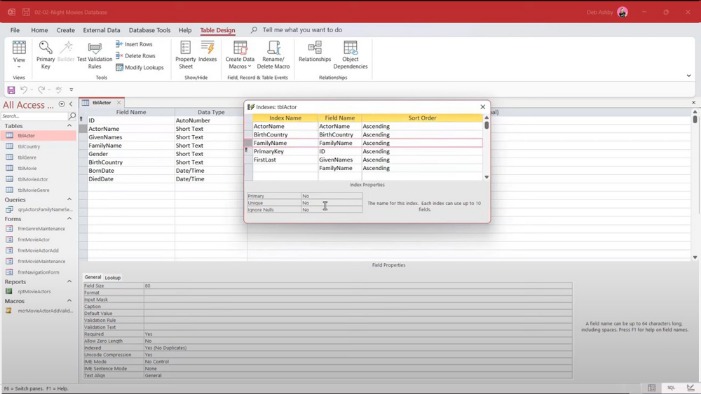
Task: Click the Field Size property value
Action: click(x=358, y=286)
